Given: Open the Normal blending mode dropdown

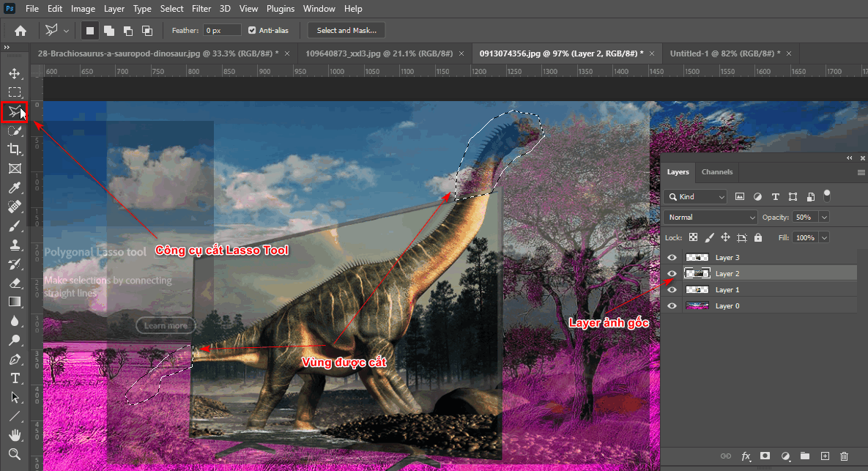Looking at the screenshot, I should coord(709,217).
